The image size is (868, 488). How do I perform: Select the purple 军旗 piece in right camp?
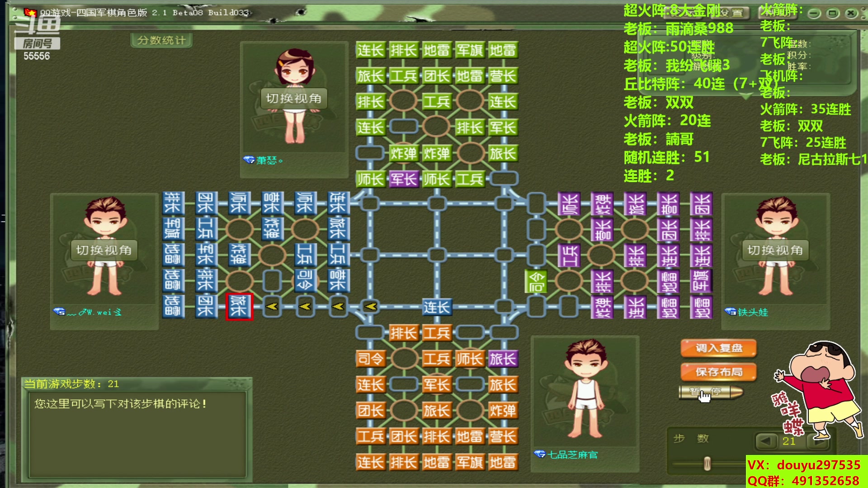702,281
